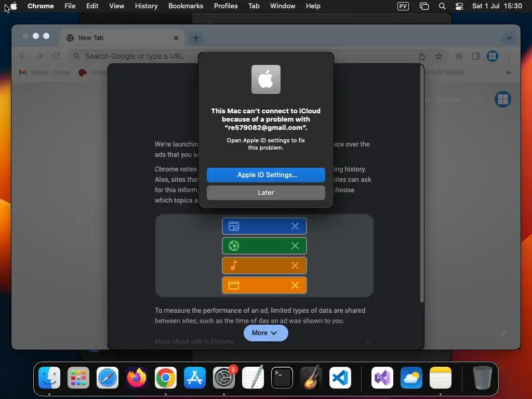532x399 pixels.
Task: Open Control Center in the menu bar
Action: [x=459, y=6]
